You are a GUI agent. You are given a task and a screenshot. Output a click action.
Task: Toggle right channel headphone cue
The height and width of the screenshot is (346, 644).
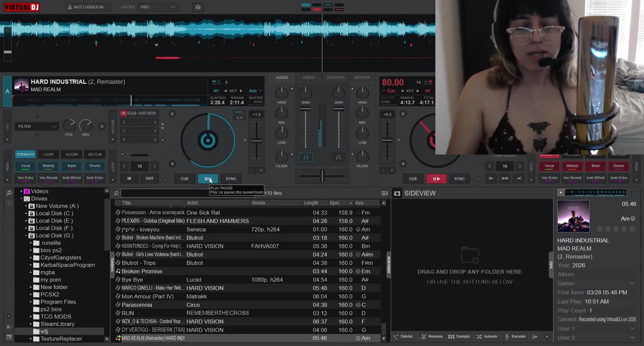click(x=338, y=157)
